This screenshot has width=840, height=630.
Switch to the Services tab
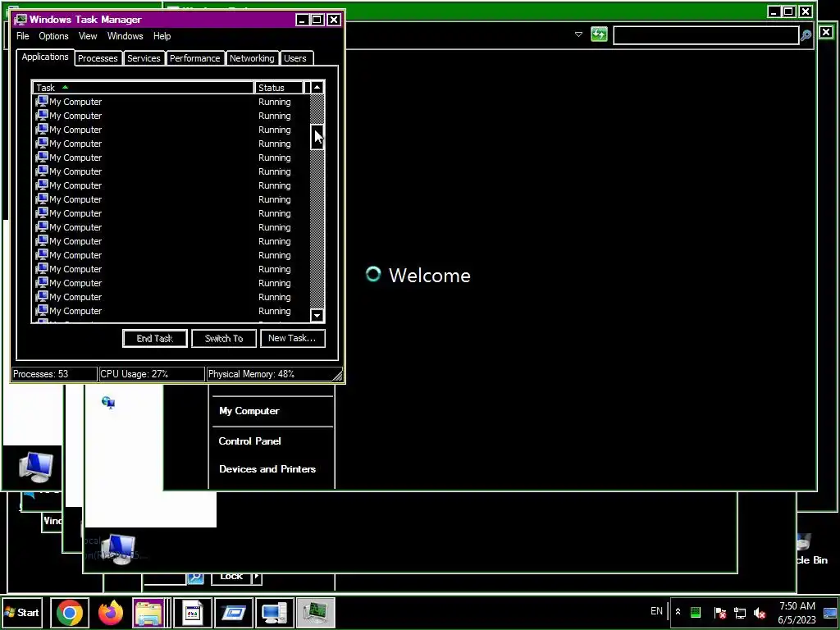(144, 58)
